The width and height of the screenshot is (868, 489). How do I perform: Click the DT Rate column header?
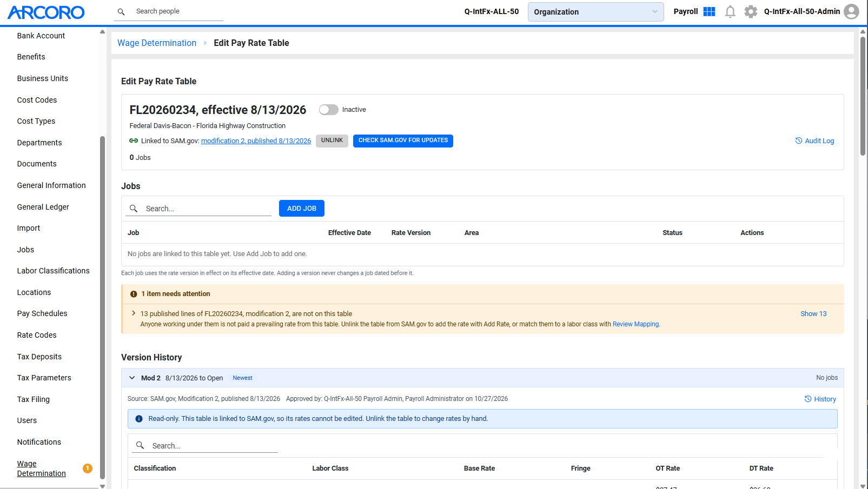tap(761, 468)
